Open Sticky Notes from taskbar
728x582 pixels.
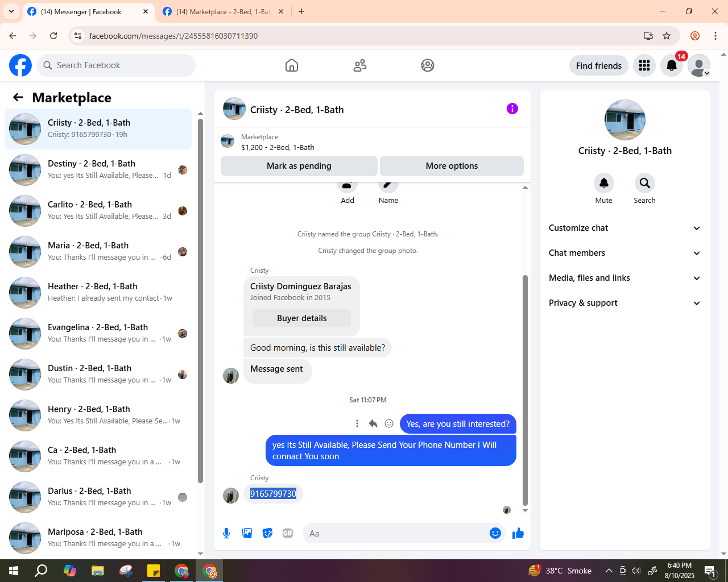154,571
